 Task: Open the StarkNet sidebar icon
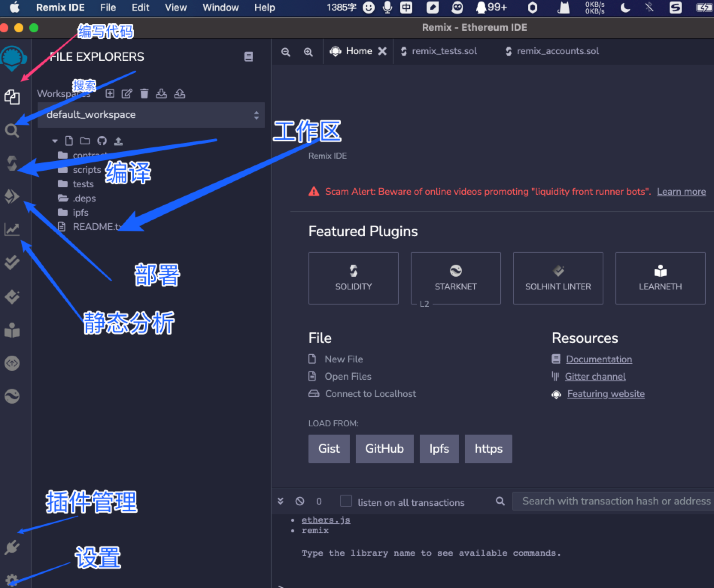coord(12,396)
